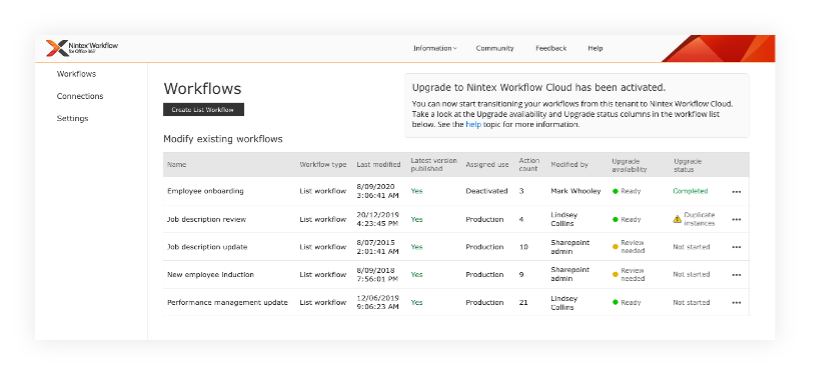Open the Job description update workflow
This screenshot has height=375, width=823.
(207, 247)
